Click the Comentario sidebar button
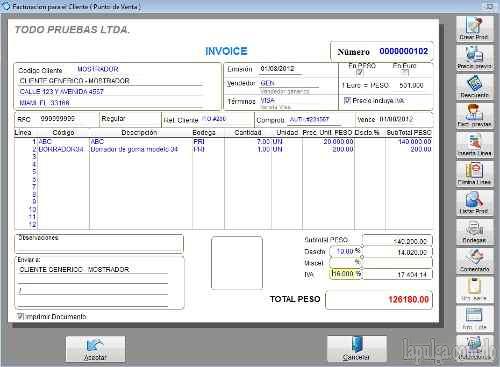Viewport: 500px width, 367px height. tap(475, 261)
